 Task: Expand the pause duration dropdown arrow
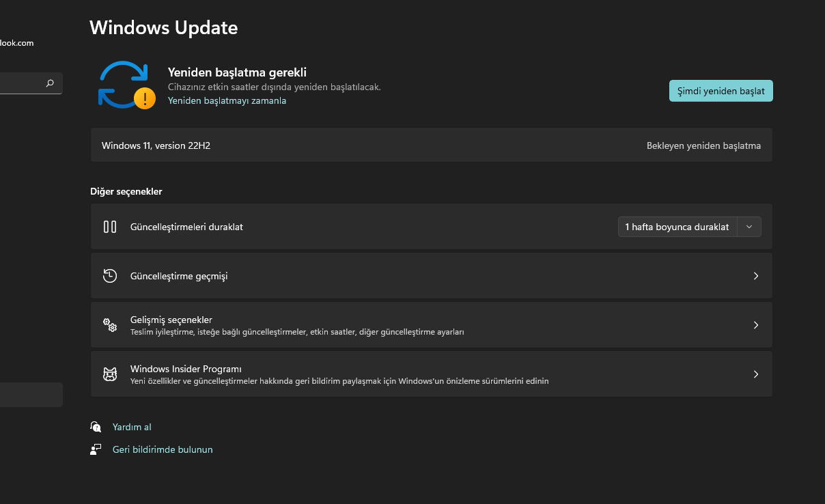tap(749, 227)
